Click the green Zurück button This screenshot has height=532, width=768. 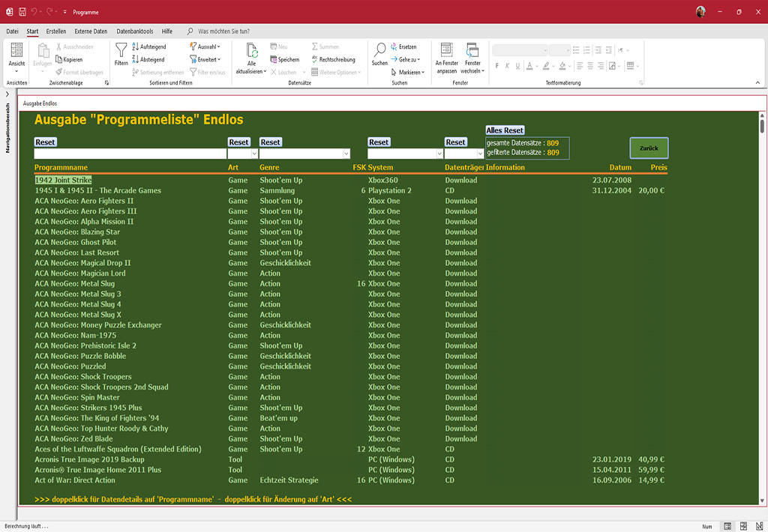(649, 148)
